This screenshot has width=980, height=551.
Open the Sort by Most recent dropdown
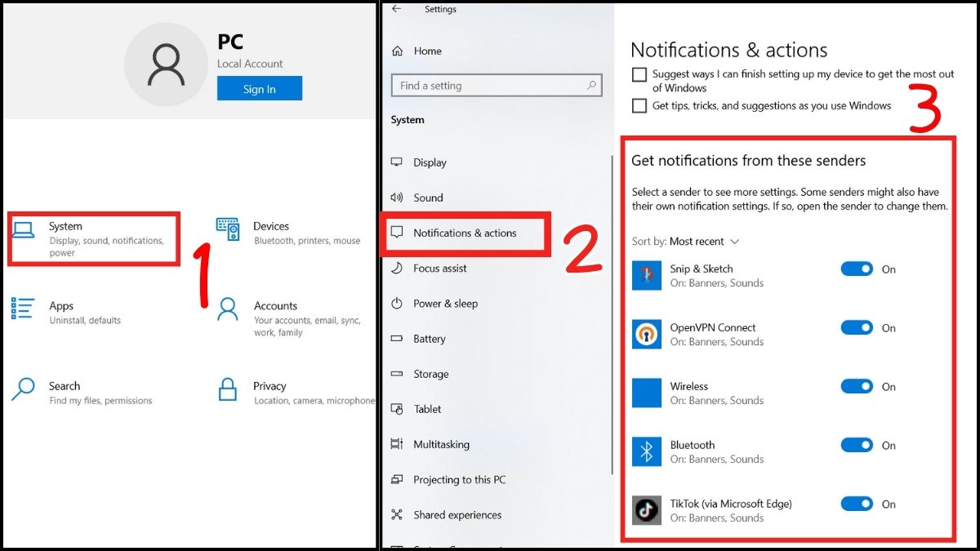[704, 242]
